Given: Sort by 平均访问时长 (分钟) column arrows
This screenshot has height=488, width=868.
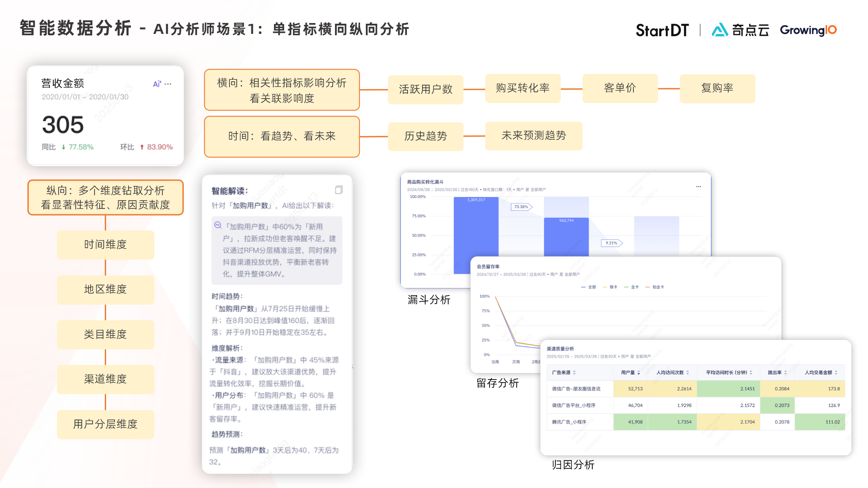Looking at the screenshot, I should (751, 372).
